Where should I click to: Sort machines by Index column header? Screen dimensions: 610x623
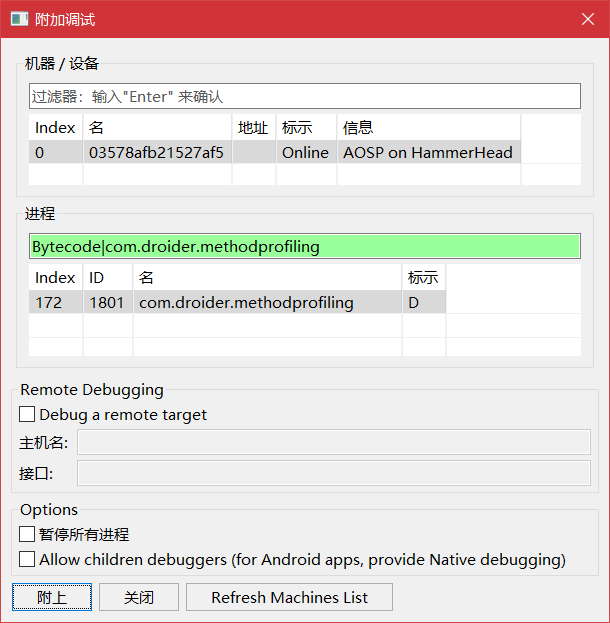56,128
